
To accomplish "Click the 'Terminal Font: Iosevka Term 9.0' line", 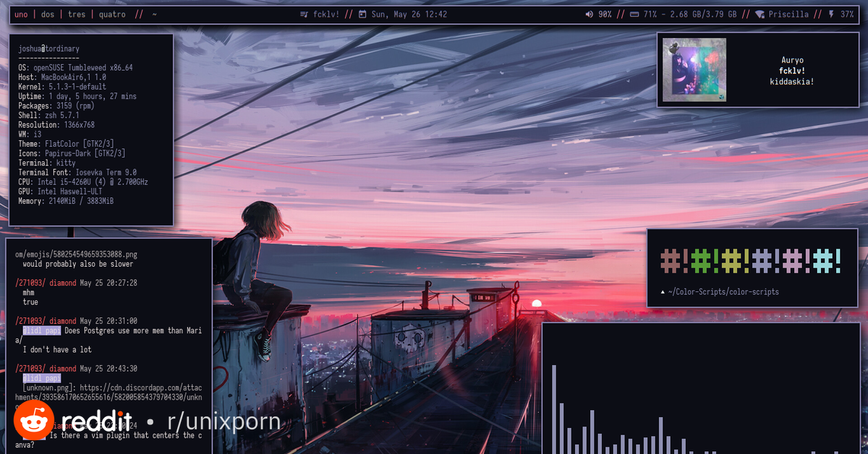I will [77, 172].
